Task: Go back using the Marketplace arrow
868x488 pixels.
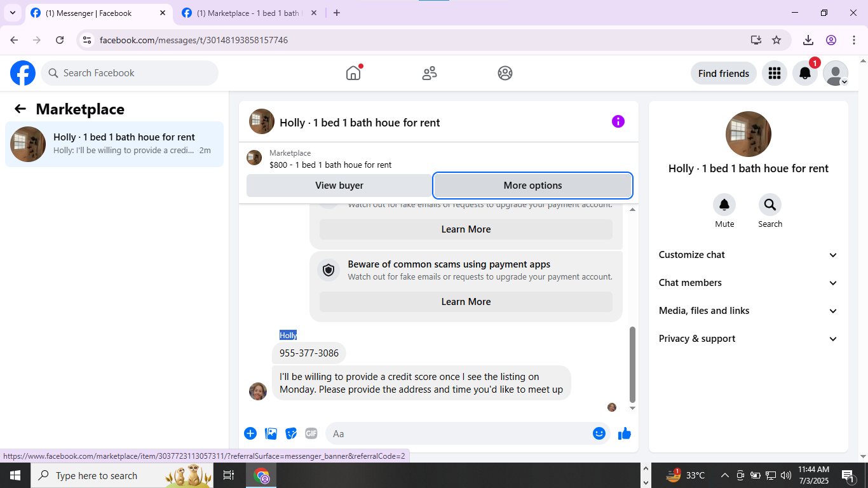Action: pos(20,109)
